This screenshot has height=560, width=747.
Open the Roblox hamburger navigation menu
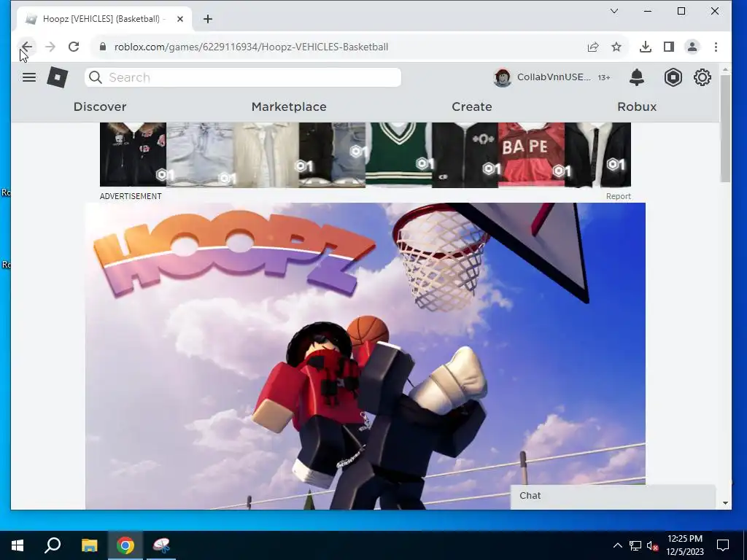click(29, 77)
